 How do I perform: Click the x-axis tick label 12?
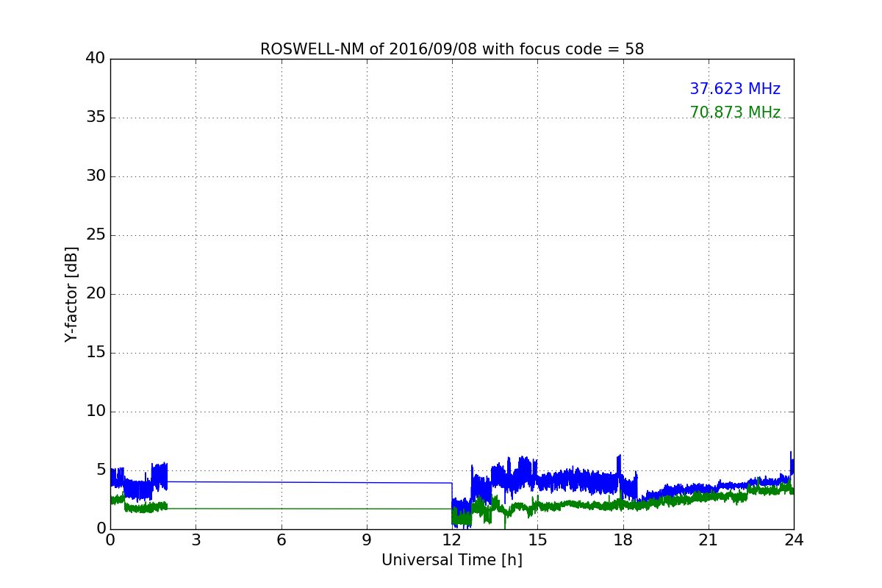[x=452, y=540]
